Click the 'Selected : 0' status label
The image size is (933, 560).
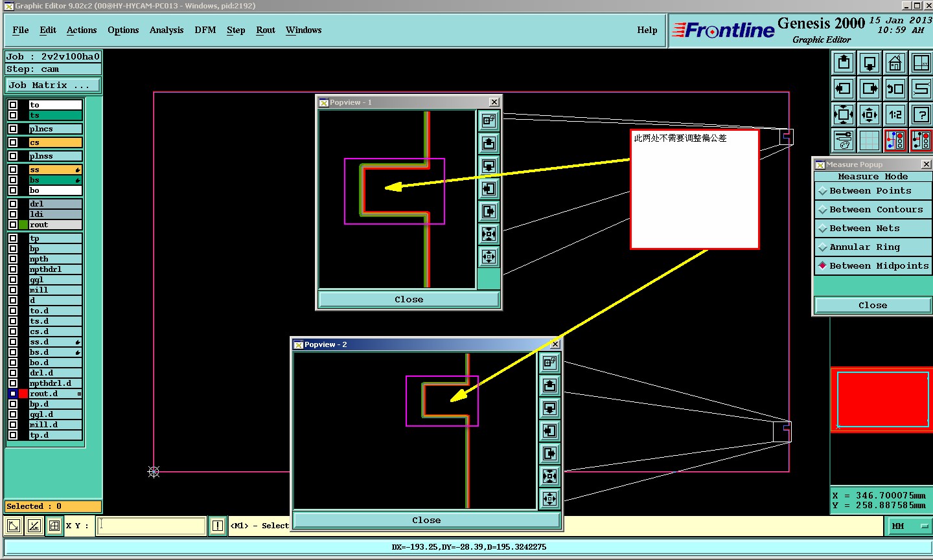point(53,506)
